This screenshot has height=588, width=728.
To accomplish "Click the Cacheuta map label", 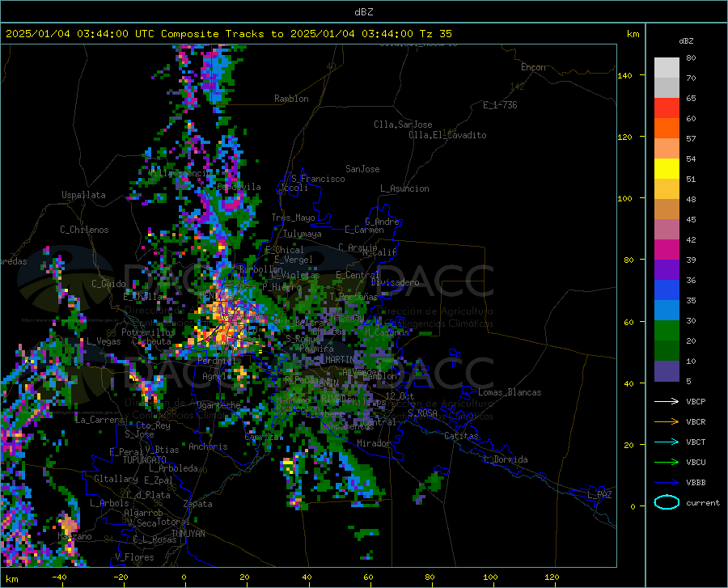I will 151,341.
